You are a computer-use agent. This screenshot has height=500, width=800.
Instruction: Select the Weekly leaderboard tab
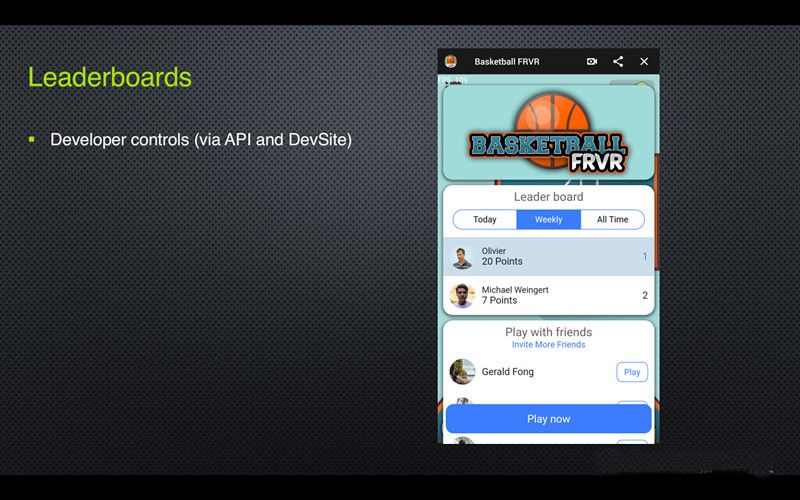[x=548, y=219]
